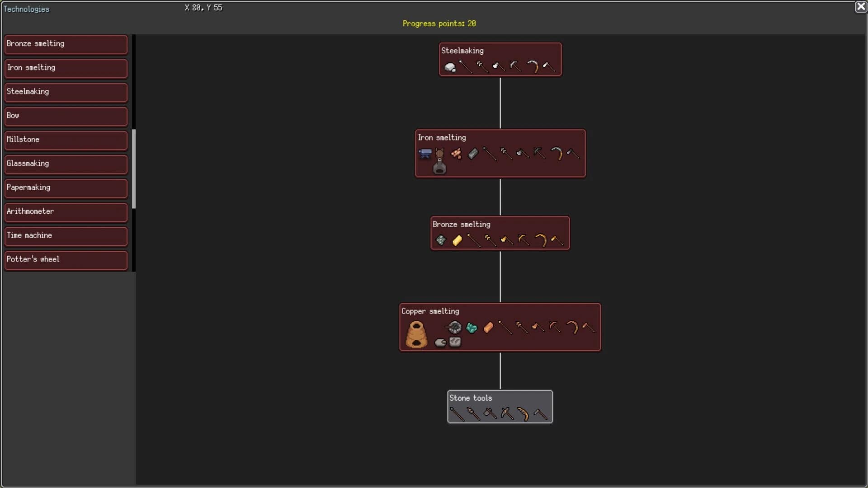The width and height of the screenshot is (868, 488).
Task: Click the sickle icon in the Steelmaking node
Action: tap(533, 66)
